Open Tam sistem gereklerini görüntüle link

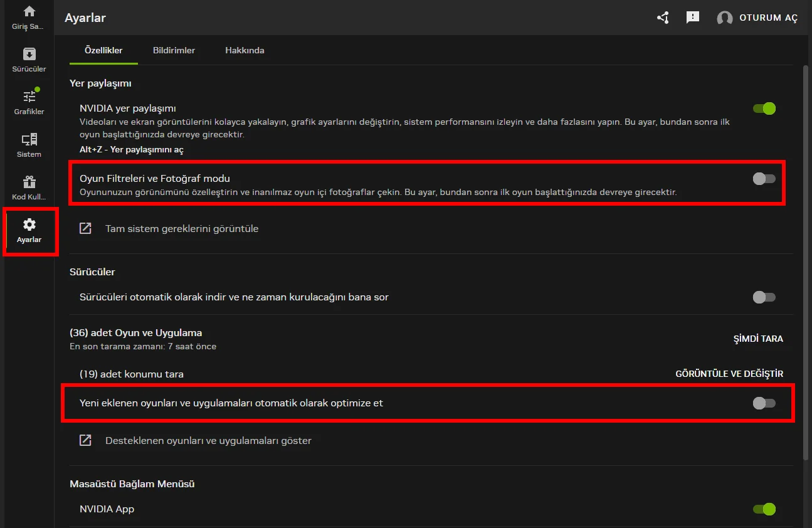pyautogui.click(x=182, y=228)
